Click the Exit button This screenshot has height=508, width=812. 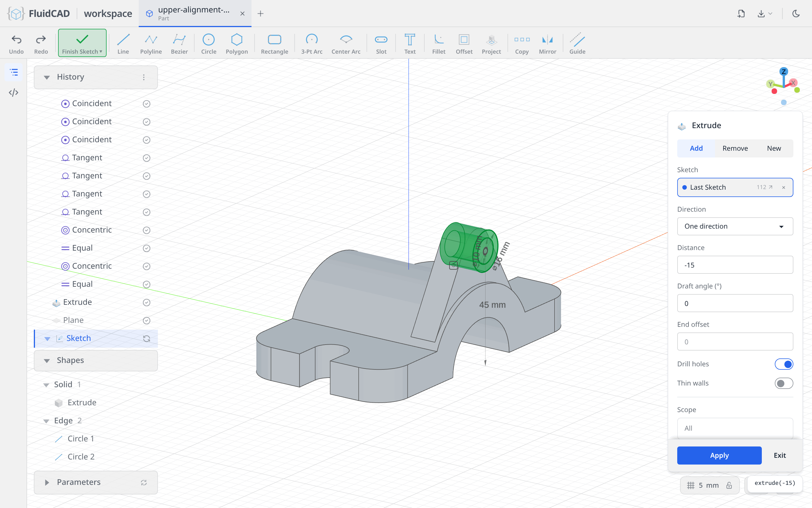780,455
